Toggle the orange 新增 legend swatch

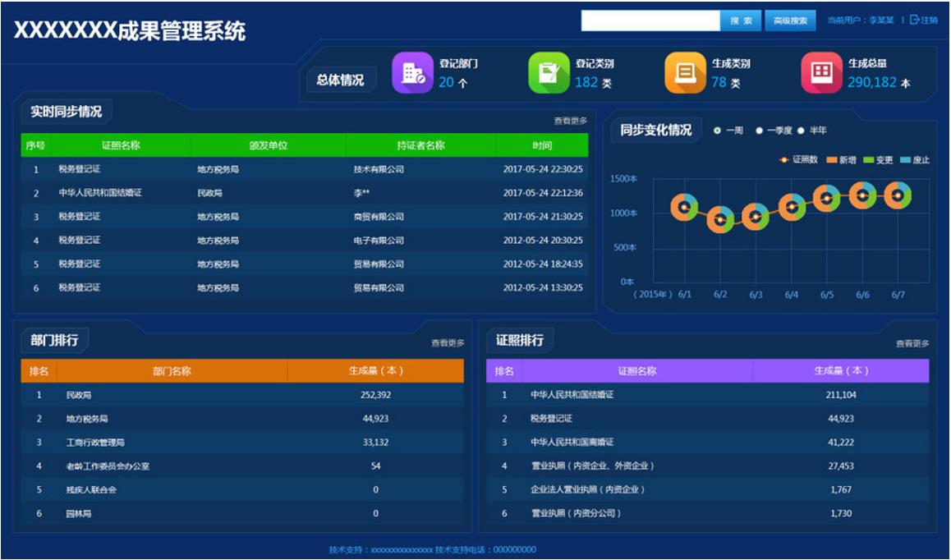pyautogui.click(x=831, y=160)
